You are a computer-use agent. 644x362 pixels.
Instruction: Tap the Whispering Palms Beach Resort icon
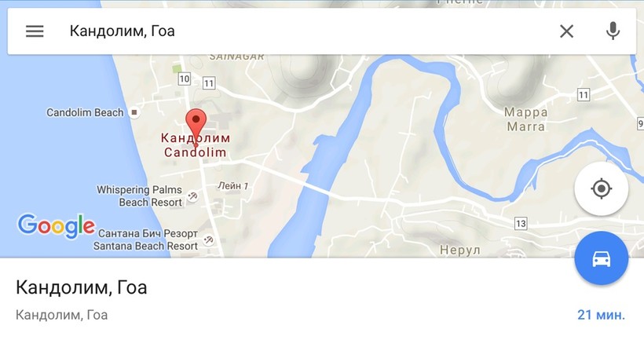coord(192,196)
